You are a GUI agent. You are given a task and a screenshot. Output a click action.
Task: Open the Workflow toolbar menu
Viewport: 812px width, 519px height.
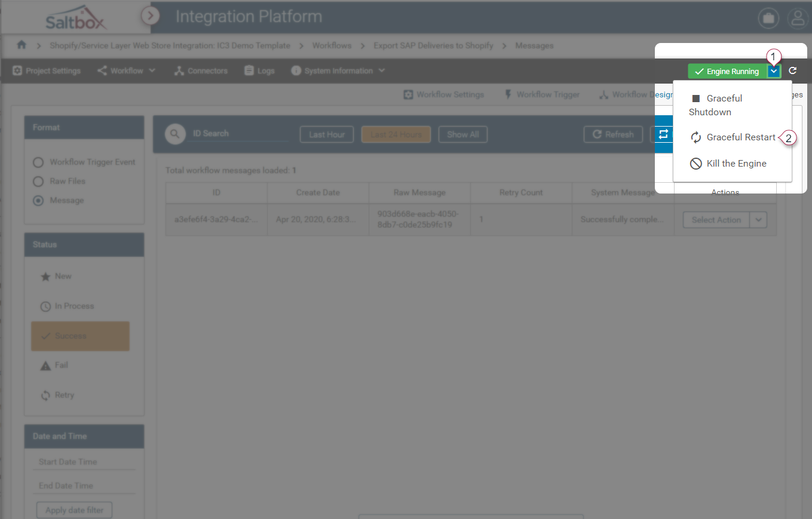[x=126, y=70]
